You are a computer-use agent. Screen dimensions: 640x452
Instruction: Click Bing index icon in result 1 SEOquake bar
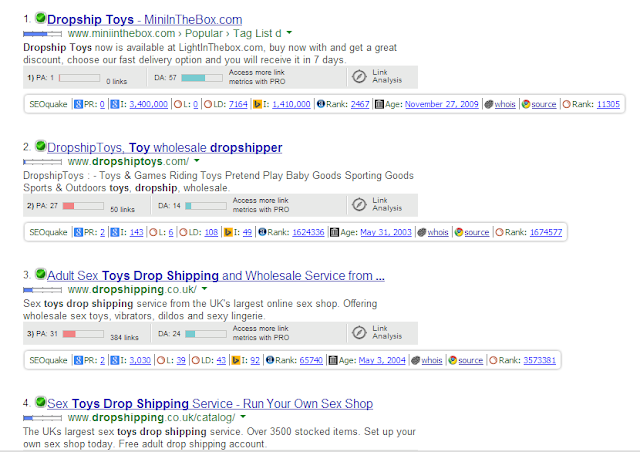(x=257, y=104)
